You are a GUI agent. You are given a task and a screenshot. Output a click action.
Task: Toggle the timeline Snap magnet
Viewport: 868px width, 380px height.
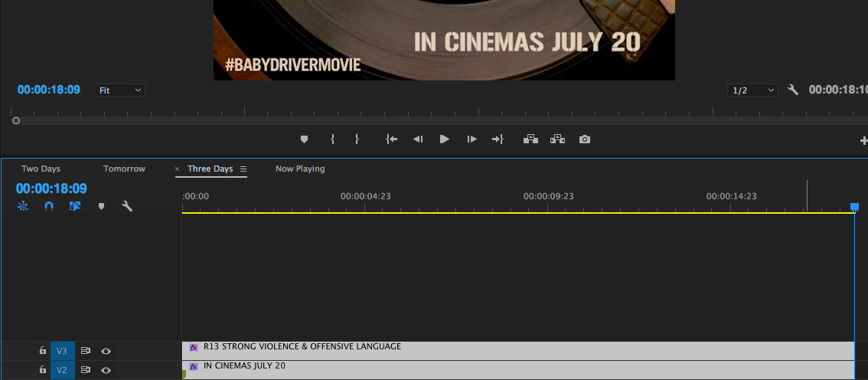point(49,206)
